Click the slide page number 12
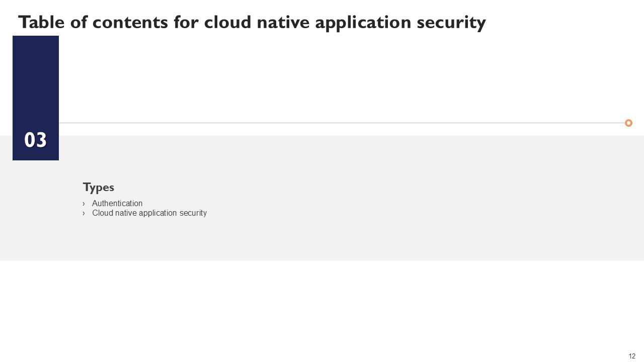The width and height of the screenshot is (644, 362). point(632,356)
